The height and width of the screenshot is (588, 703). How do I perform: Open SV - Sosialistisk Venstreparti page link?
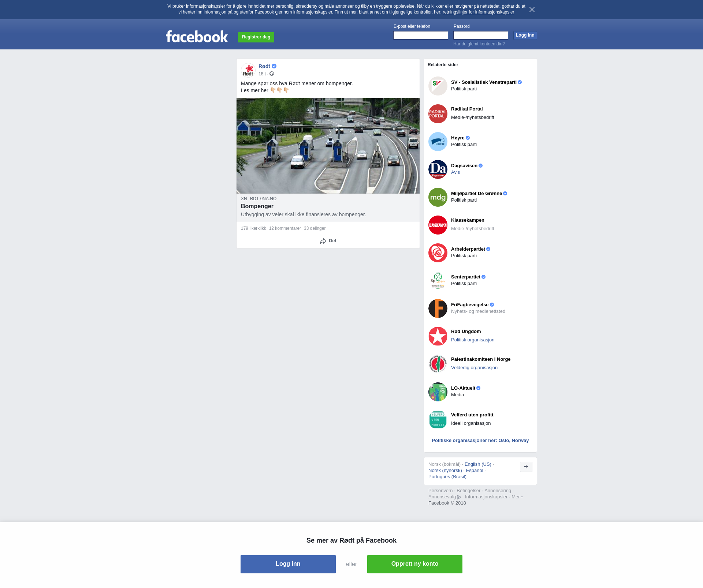coord(484,82)
